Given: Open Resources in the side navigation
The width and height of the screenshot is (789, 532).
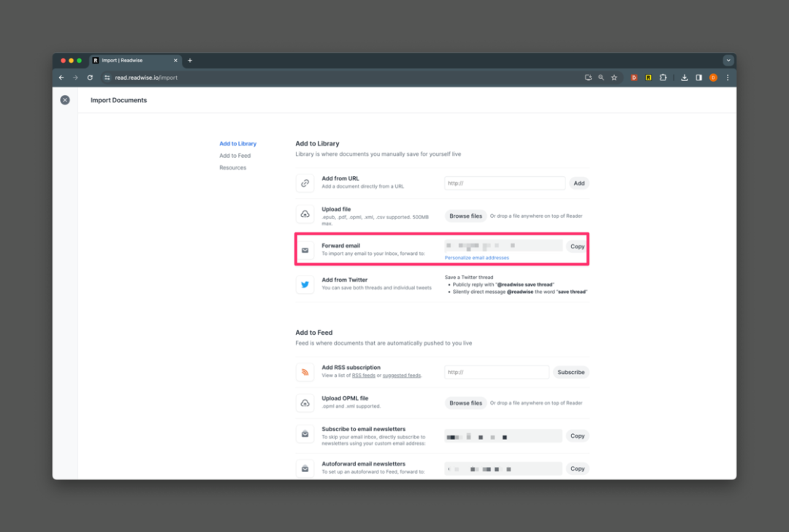Looking at the screenshot, I should [233, 167].
